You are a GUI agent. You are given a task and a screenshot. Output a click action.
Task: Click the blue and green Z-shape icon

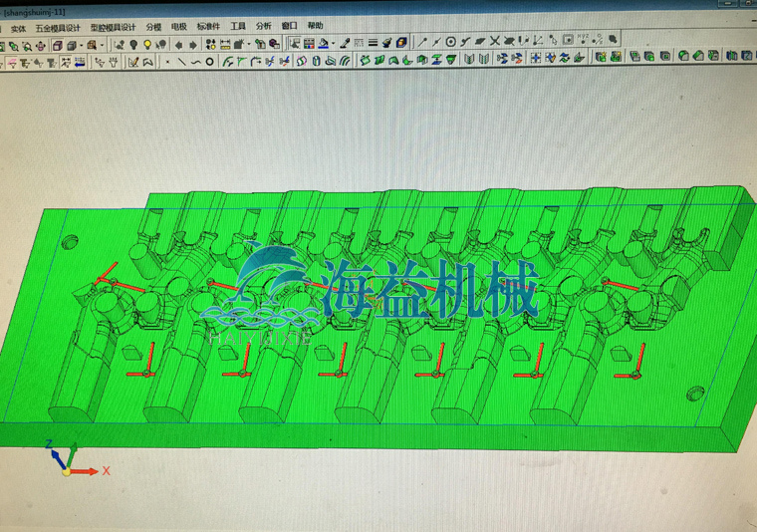coord(436,60)
